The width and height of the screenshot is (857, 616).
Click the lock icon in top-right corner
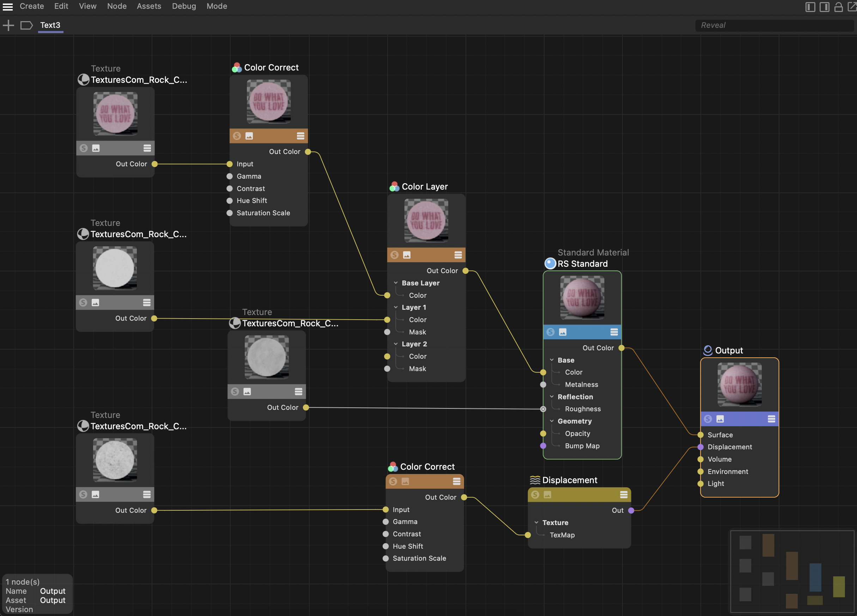tap(838, 7)
